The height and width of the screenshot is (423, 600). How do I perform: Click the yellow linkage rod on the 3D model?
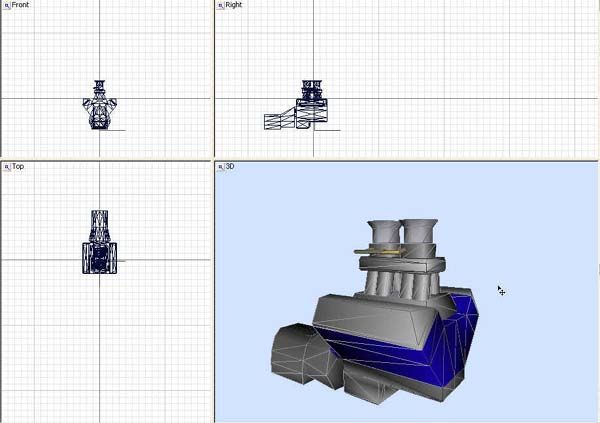(380, 252)
